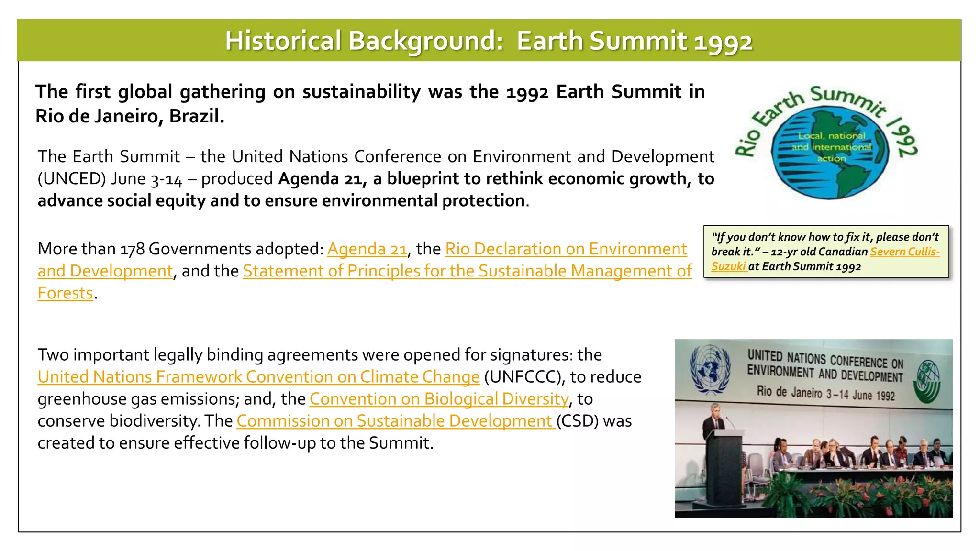Click Rio Declaration on Environment link
This screenshot has width=980, height=551.
[566, 249]
